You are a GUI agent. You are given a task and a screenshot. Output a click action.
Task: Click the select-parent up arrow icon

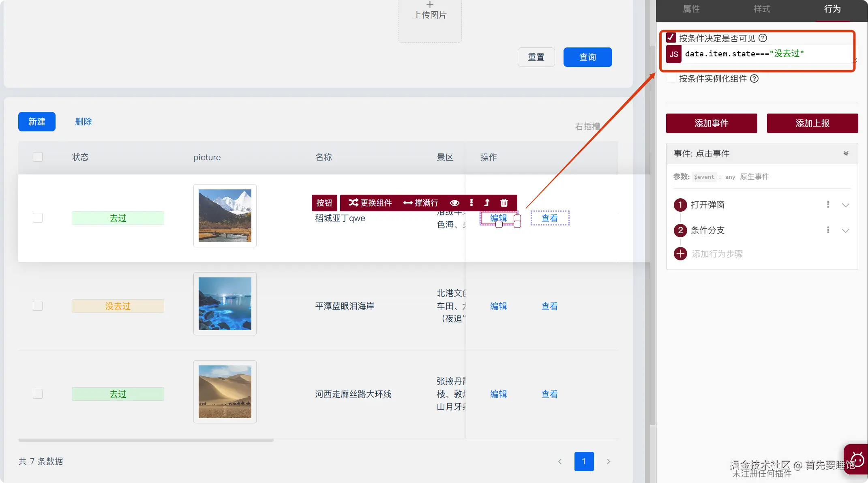pyautogui.click(x=487, y=203)
